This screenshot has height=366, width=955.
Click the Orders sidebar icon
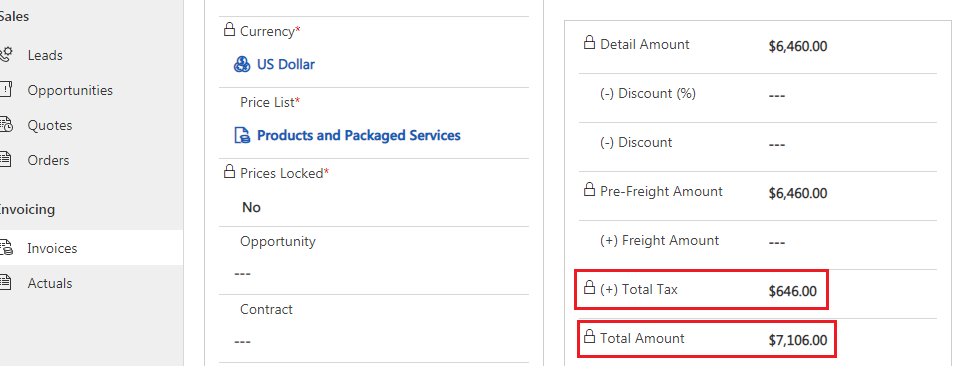tap(5, 160)
